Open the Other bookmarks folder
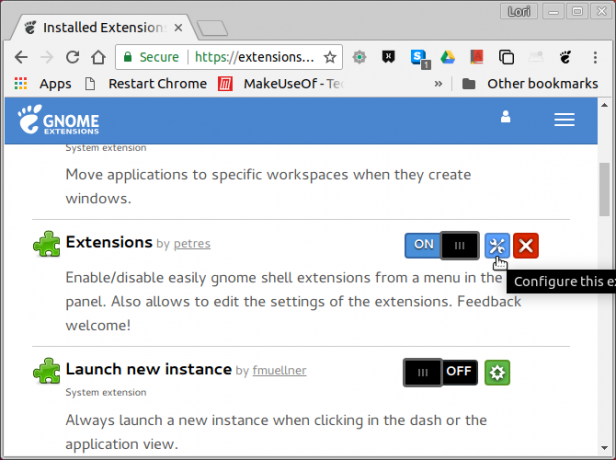This screenshot has height=460, width=616. pos(530,84)
